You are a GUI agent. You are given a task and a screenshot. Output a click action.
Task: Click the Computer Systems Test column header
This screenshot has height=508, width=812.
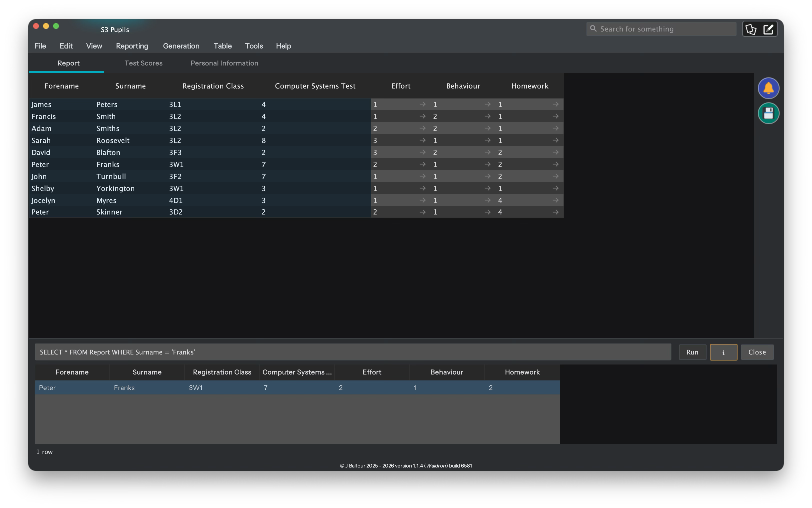(x=315, y=86)
